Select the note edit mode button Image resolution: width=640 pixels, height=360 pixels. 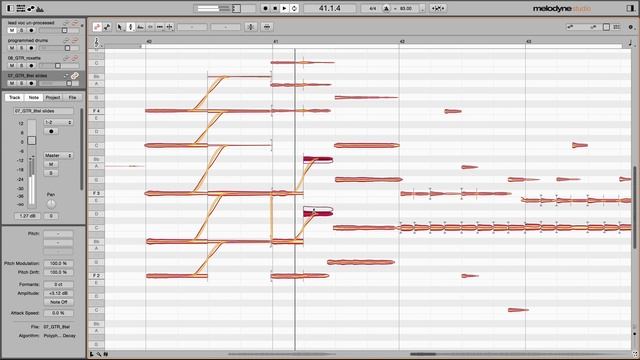click(97, 27)
